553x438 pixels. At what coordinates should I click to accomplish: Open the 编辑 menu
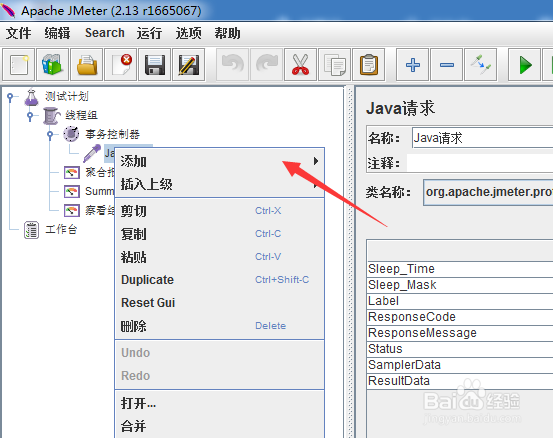click(x=57, y=33)
